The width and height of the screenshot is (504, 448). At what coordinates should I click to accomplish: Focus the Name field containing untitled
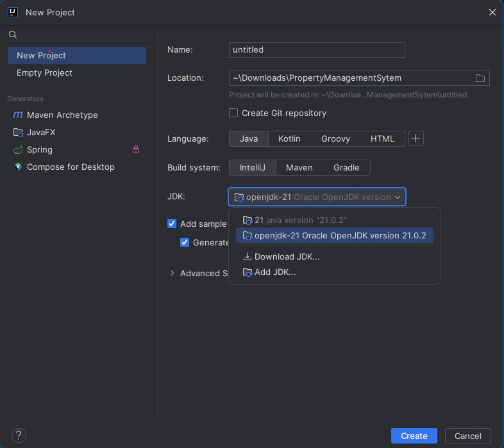point(317,50)
